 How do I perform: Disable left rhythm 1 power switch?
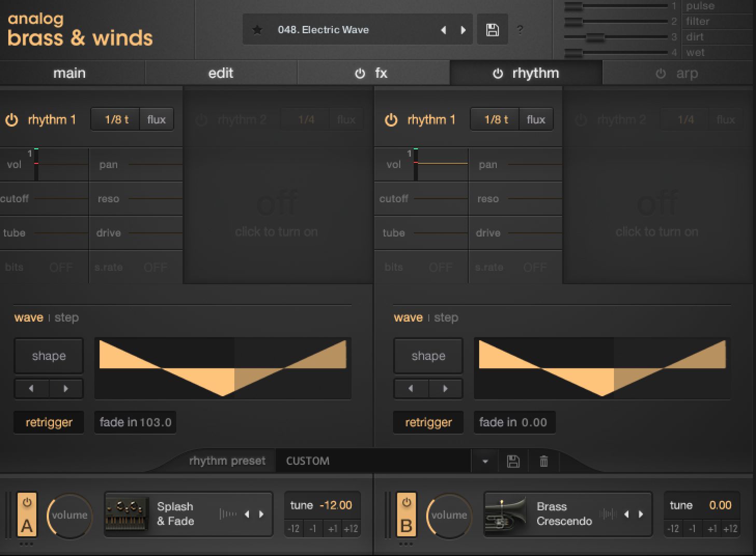pos(11,120)
